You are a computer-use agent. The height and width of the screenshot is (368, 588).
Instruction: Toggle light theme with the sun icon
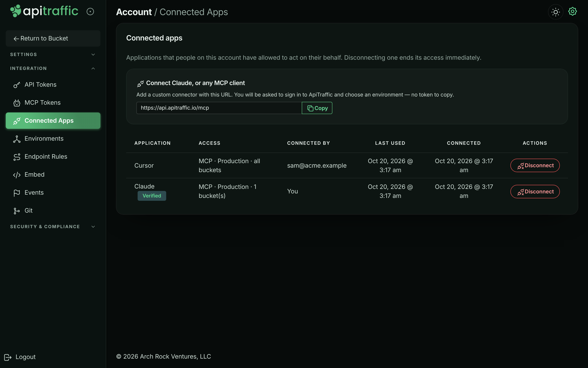[556, 12]
